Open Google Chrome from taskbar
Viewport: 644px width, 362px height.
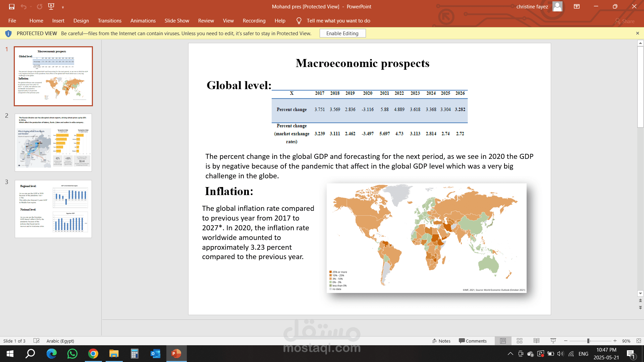coord(93,354)
